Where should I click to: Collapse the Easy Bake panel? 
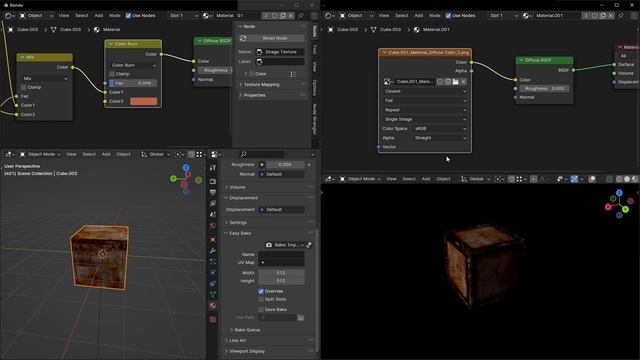[x=240, y=233]
